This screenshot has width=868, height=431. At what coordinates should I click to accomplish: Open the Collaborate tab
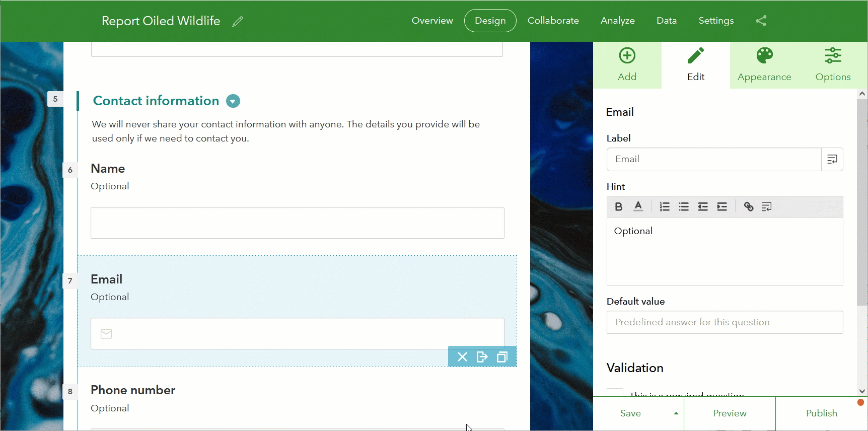click(x=553, y=21)
